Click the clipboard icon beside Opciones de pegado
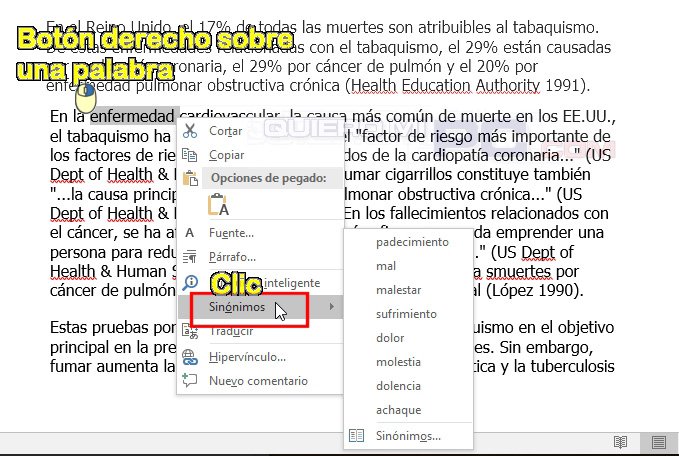Viewport: 679px width, 456px height. click(190, 178)
